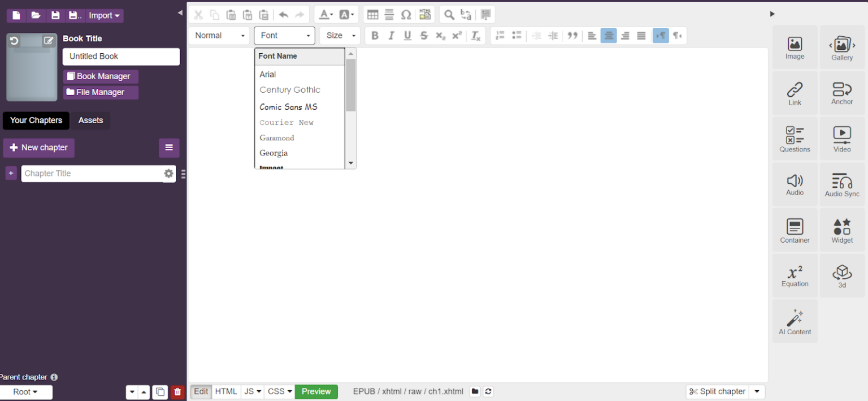
Task: Open the Import menu
Action: pos(104,15)
